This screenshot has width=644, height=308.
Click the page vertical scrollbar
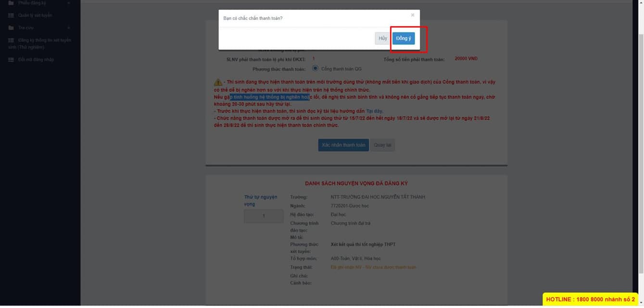coord(640,144)
